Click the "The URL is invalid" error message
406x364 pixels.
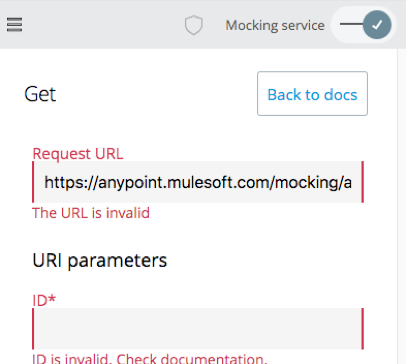(91, 213)
